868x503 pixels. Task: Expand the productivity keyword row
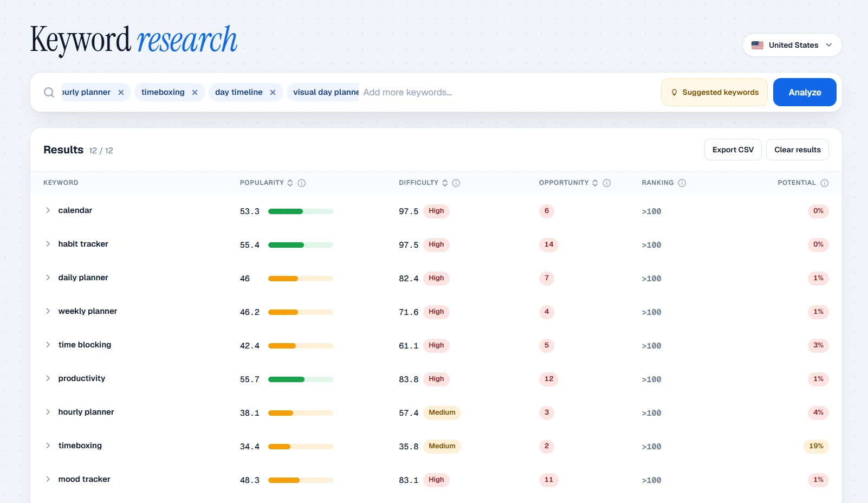tap(48, 378)
